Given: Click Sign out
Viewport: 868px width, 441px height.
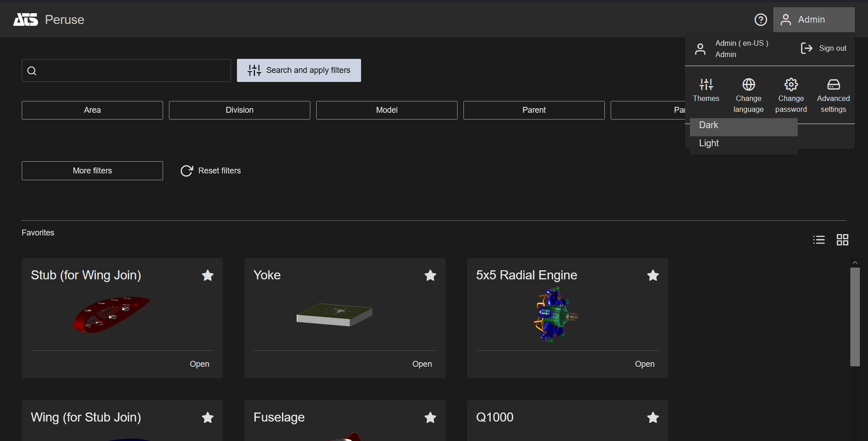Looking at the screenshot, I should 824,48.
